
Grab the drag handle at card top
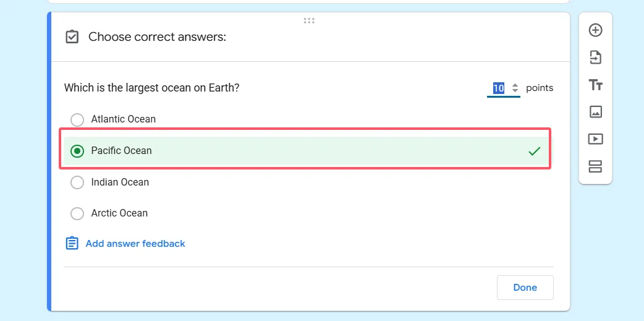pyautogui.click(x=309, y=21)
